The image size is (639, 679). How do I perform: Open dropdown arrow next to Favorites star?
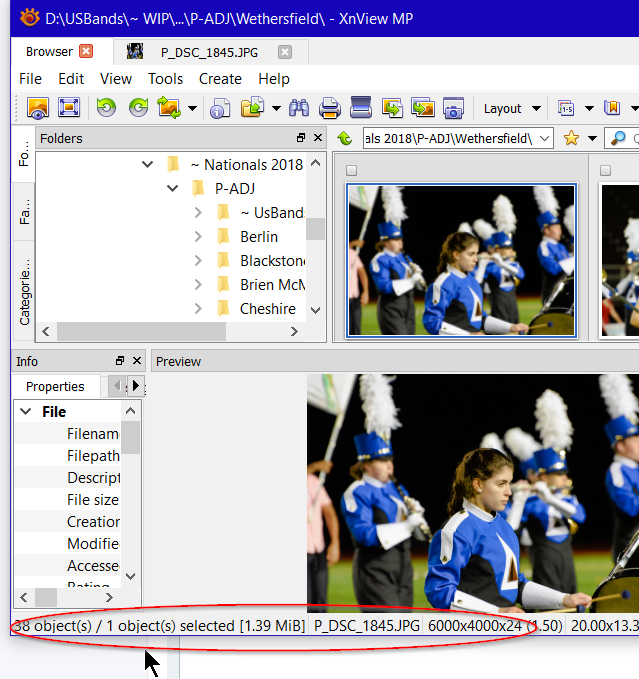coord(592,139)
